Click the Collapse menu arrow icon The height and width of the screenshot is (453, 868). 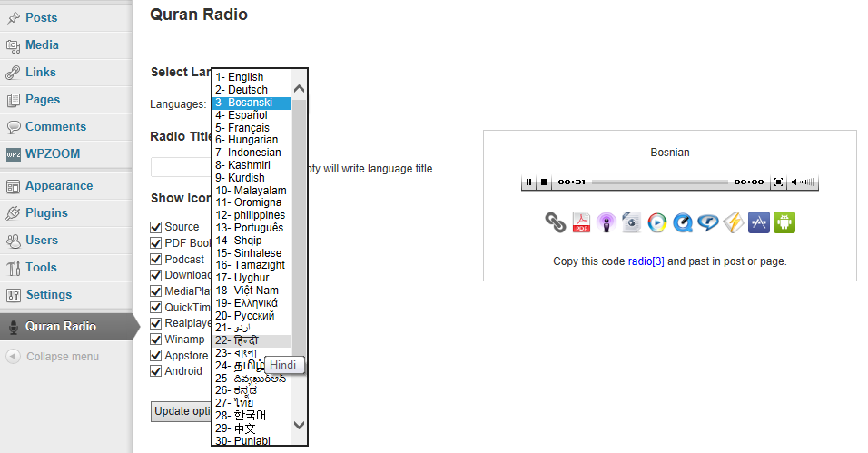14,357
